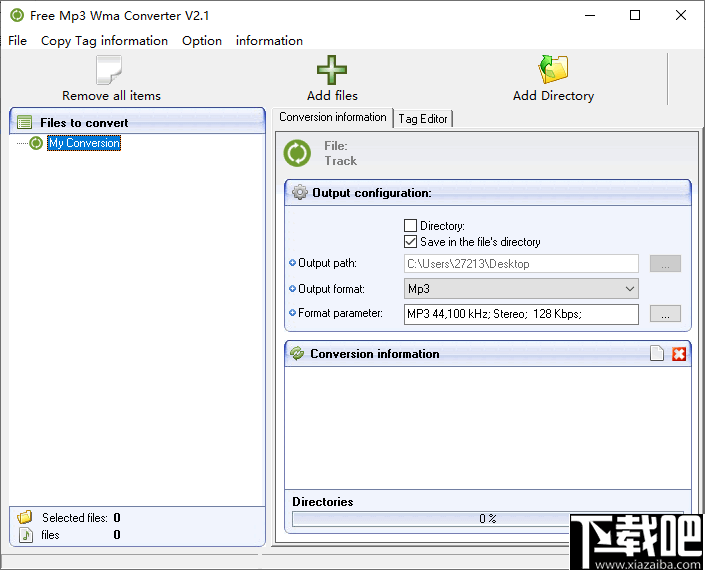Click the green circular convert icon beside File

click(x=297, y=153)
